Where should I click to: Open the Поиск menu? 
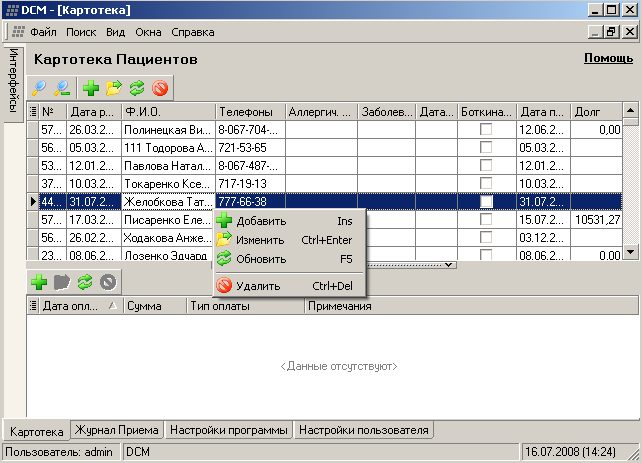81,32
